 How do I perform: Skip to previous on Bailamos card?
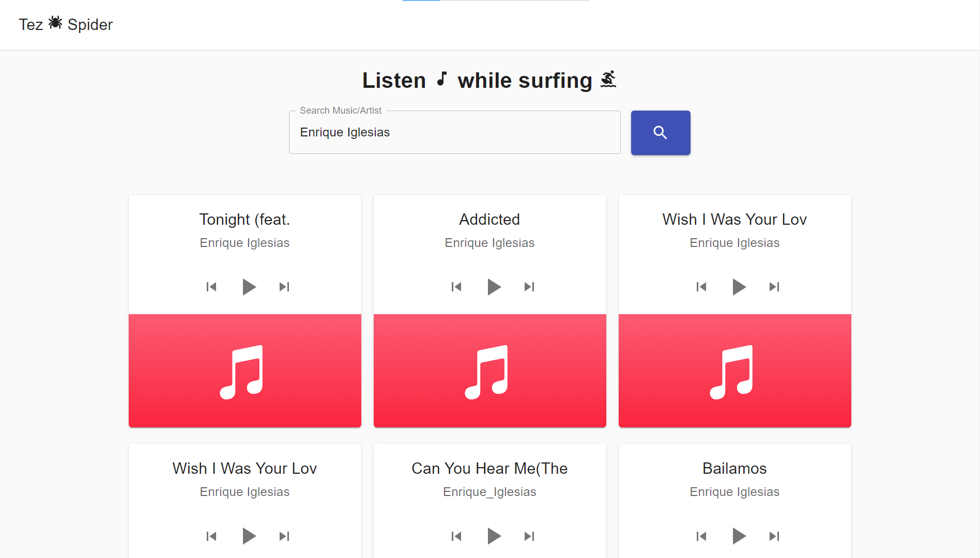click(x=701, y=536)
